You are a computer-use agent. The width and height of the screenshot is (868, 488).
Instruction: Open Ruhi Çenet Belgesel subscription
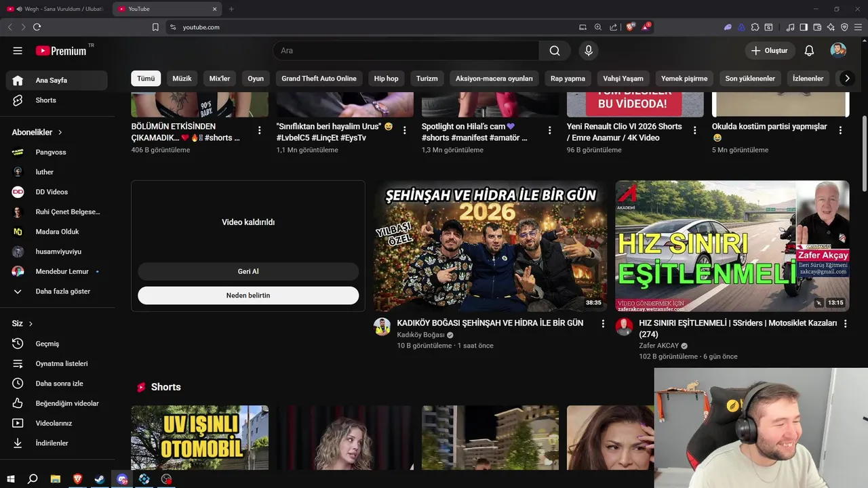[x=57, y=211]
